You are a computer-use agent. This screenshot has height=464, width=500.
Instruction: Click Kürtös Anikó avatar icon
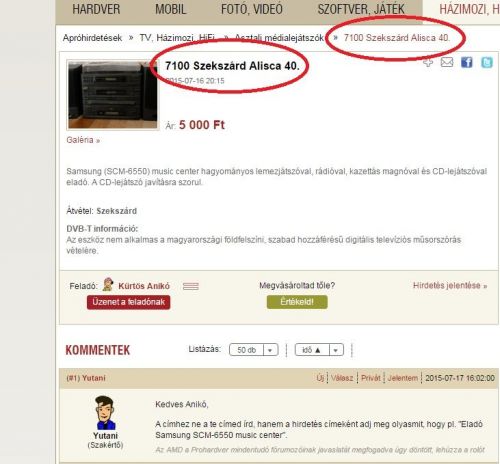[x=108, y=284]
